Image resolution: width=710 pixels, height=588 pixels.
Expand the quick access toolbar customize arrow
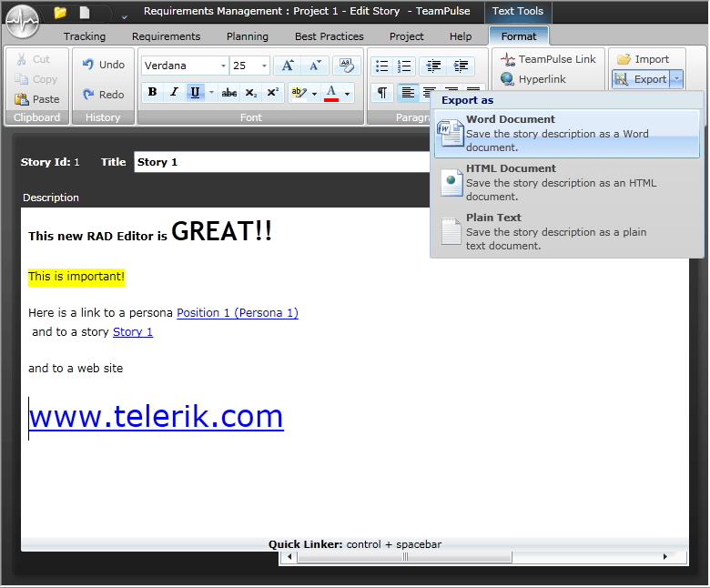click(x=125, y=17)
